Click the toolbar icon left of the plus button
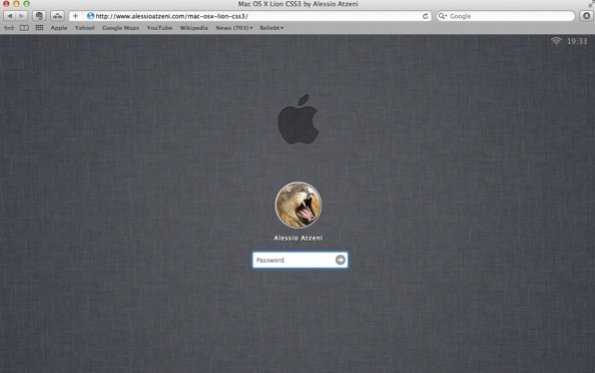Image resolution: width=595 pixels, height=373 pixels. [x=57, y=16]
